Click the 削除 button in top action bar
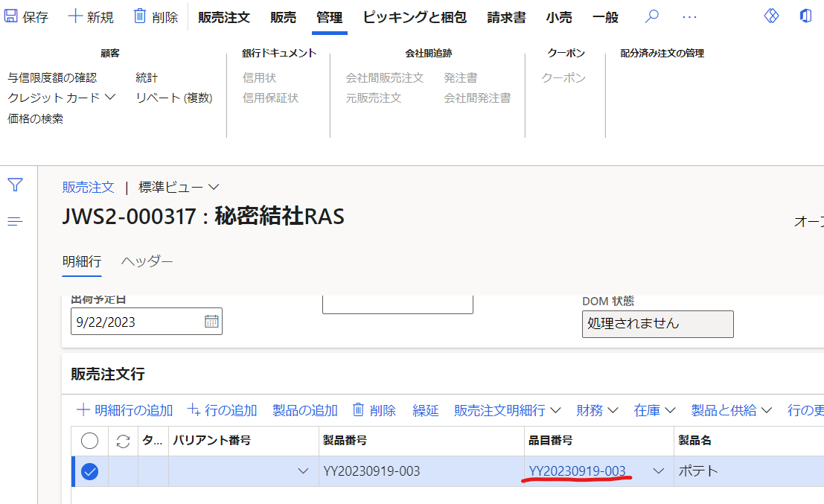The height and width of the screenshot is (504, 824). pyautogui.click(x=156, y=17)
